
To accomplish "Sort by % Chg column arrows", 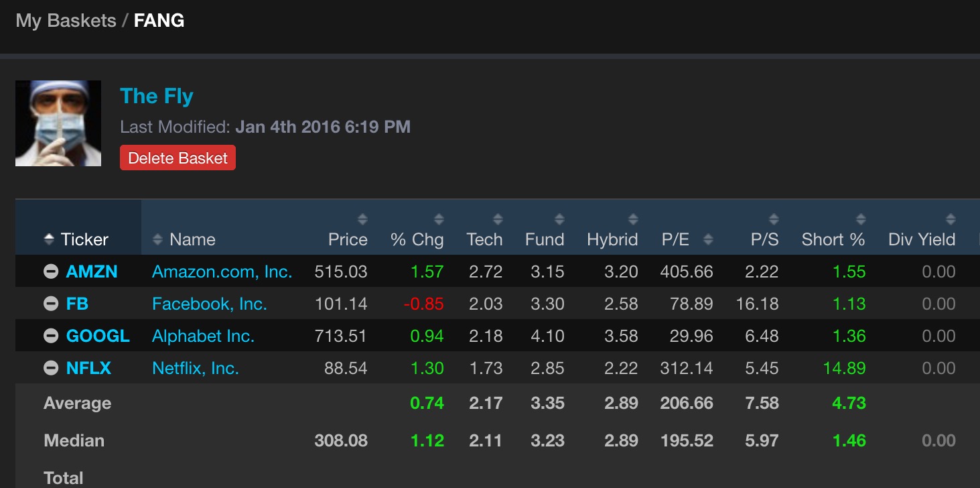I will [439, 219].
